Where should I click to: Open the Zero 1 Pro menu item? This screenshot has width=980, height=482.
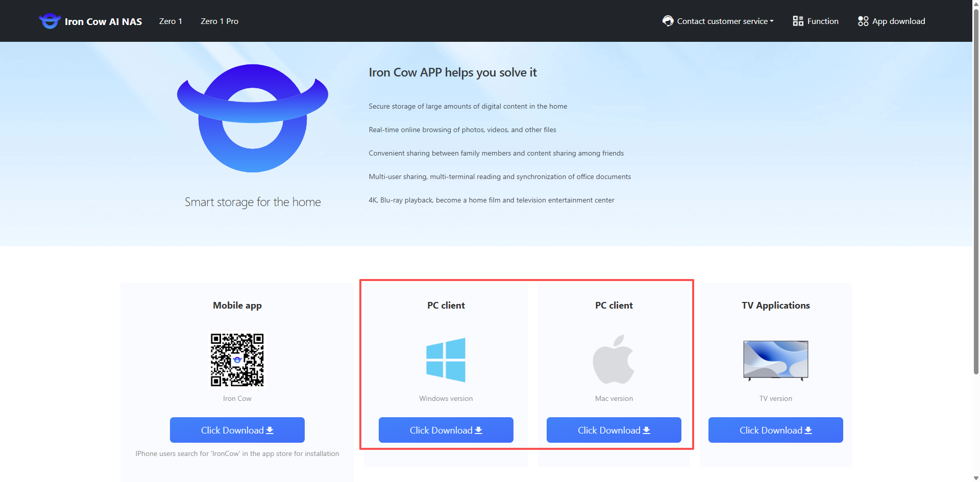point(219,21)
